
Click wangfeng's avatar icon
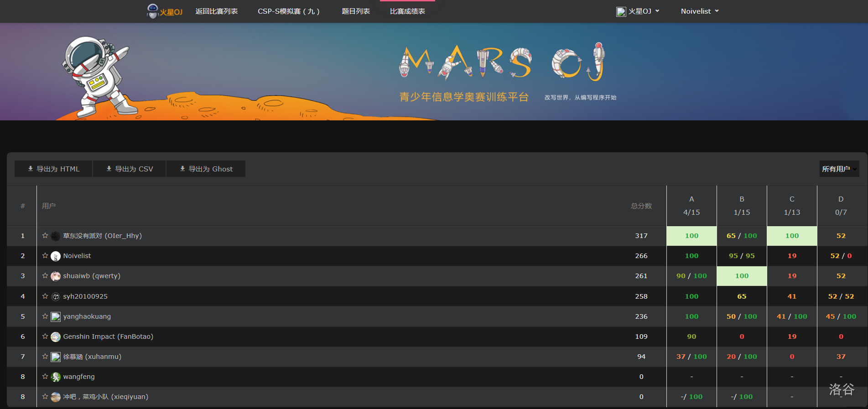(56, 377)
